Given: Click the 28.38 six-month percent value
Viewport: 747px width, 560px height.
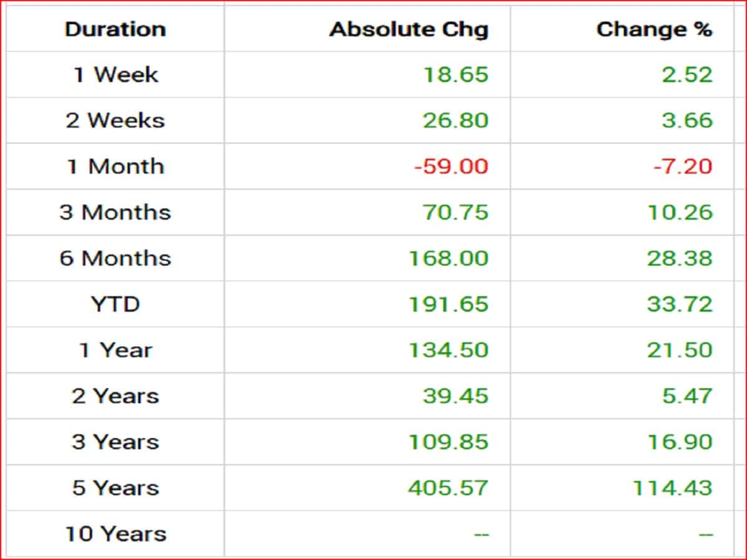Looking at the screenshot, I should click(x=680, y=258).
